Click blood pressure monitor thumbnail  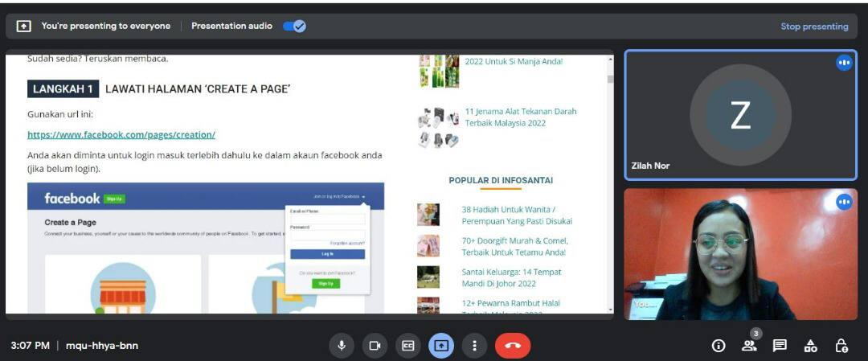tap(439, 127)
